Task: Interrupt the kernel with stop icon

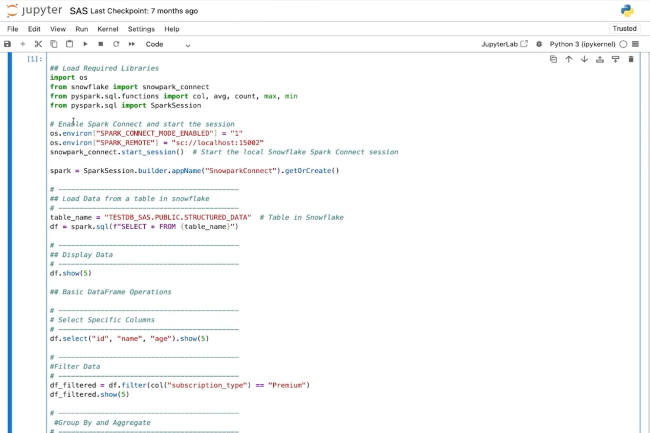Action: click(100, 44)
